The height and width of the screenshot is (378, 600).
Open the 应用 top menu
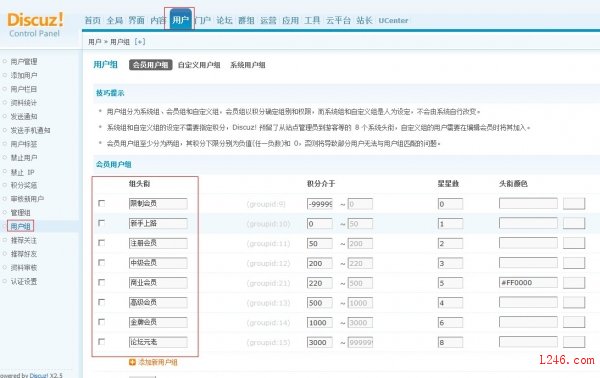tap(290, 20)
